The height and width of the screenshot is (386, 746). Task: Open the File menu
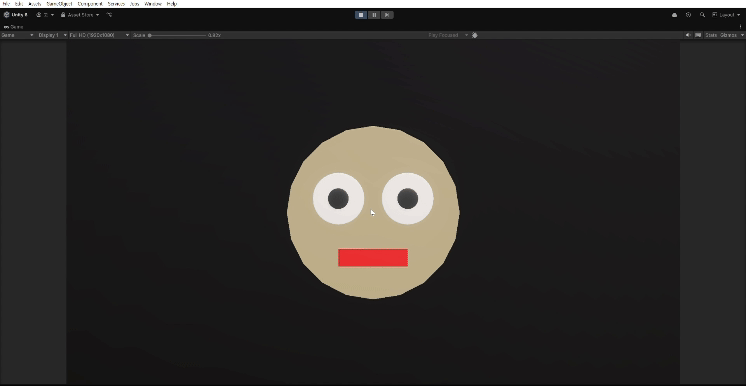[6, 4]
